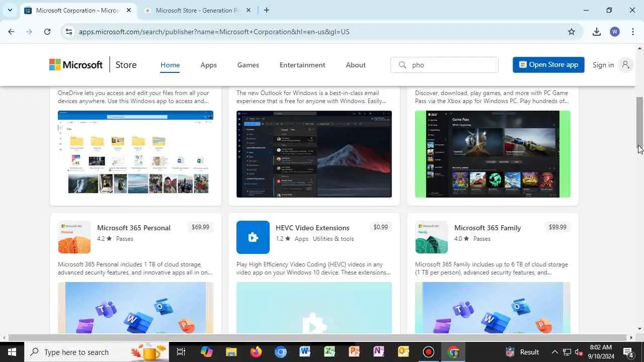Open Excel from the taskbar
Image resolution: width=644 pixels, height=362 pixels.
point(330,352)
